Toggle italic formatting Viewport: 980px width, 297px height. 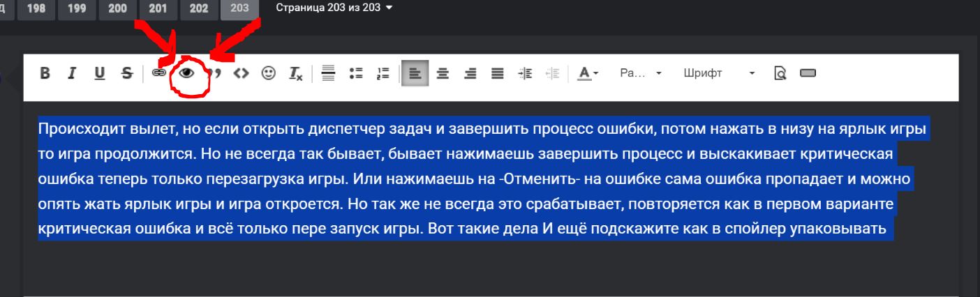[70, 73]
